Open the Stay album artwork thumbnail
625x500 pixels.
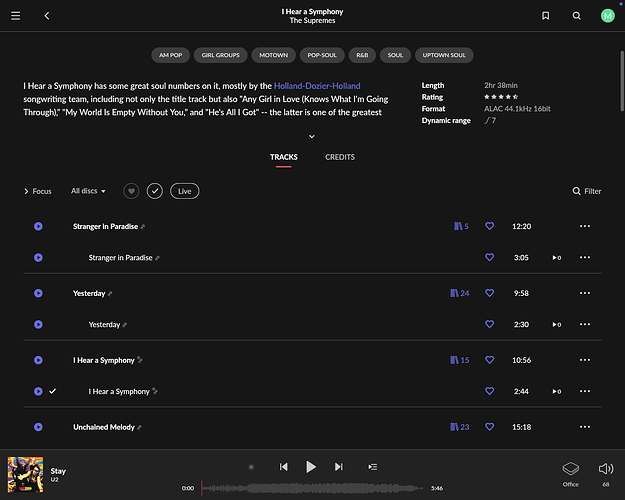point(26,474)
